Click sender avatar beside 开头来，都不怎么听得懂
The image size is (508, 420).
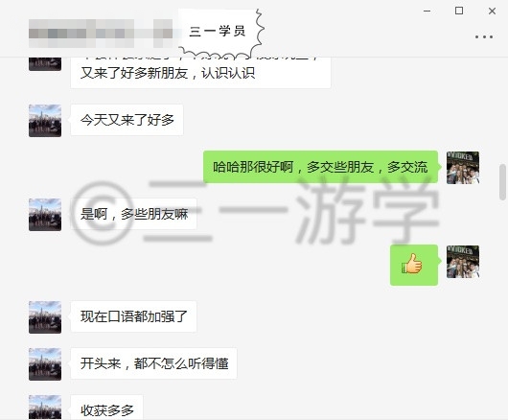[45, 364]
